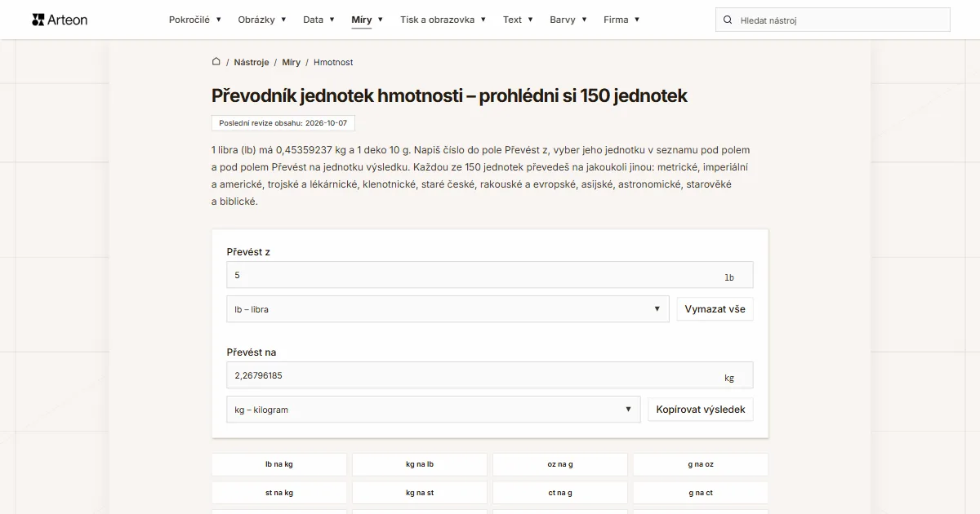Select the oz na g shortcut
Image resolution: width=980 pixels, height=514 pixels.
tap(560, 464)
